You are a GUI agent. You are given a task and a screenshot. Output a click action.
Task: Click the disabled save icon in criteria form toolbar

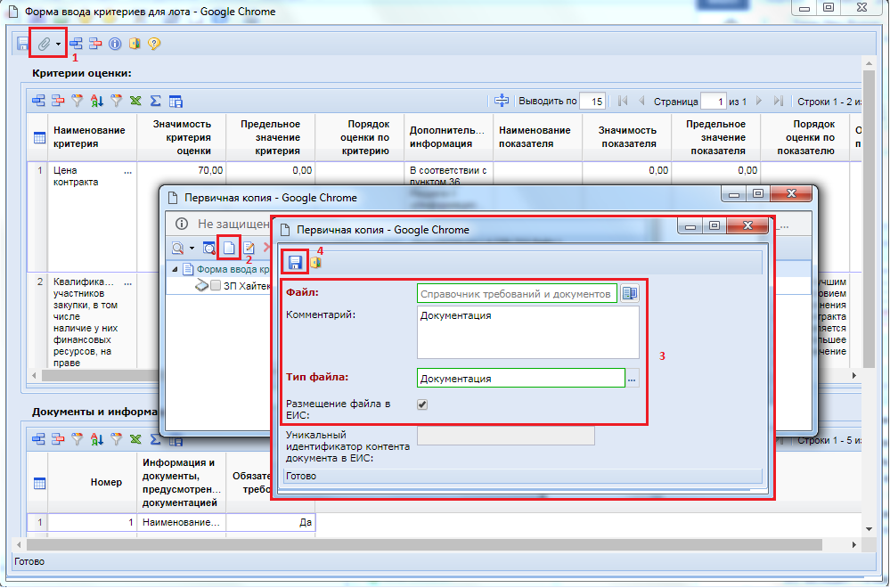point(22,44)
